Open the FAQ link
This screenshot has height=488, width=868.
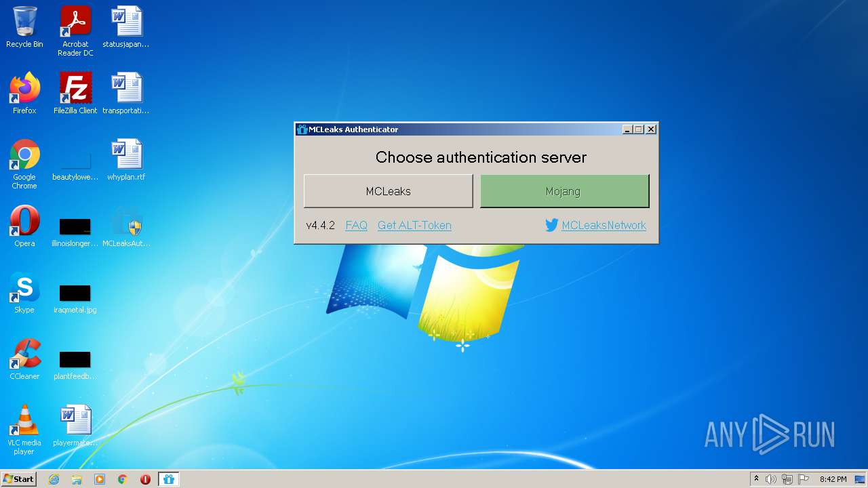coord(356,226)
